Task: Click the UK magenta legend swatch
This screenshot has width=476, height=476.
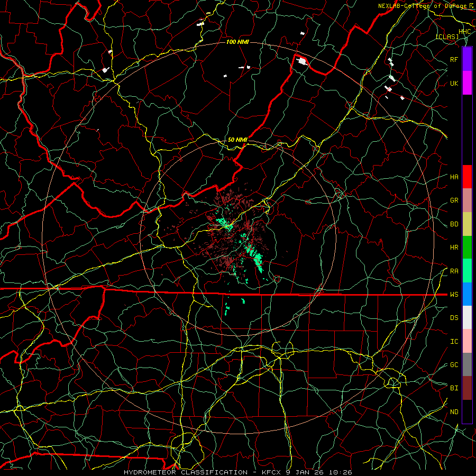Action: pyautogui.click(x=467, y=83)
